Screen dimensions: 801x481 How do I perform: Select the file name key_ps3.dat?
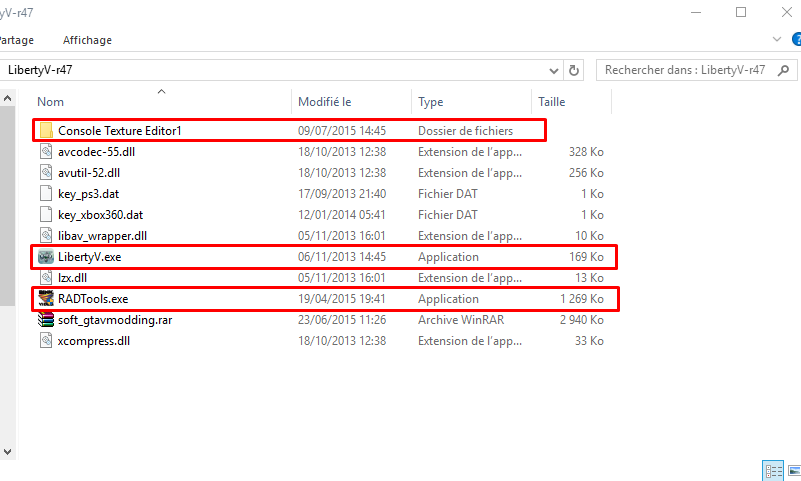click(88, 194)
